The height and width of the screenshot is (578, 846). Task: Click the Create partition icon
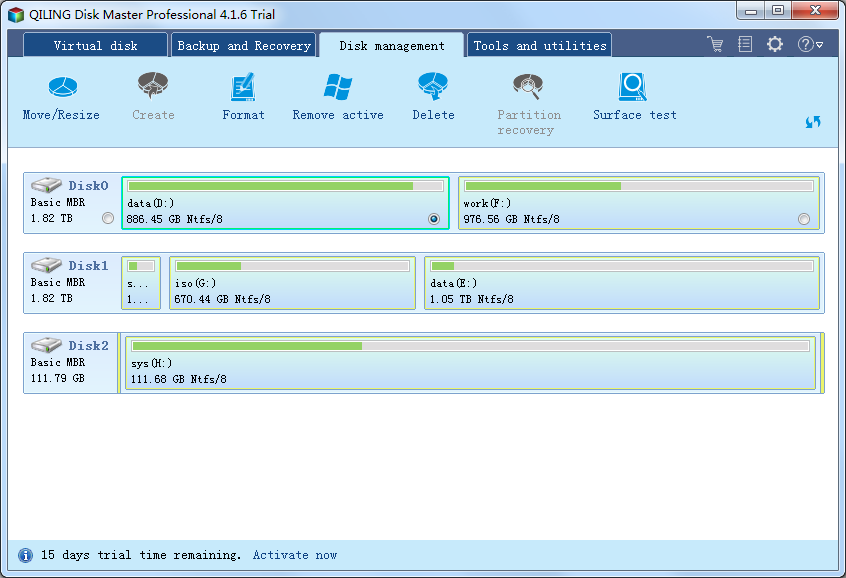(153, 86)
